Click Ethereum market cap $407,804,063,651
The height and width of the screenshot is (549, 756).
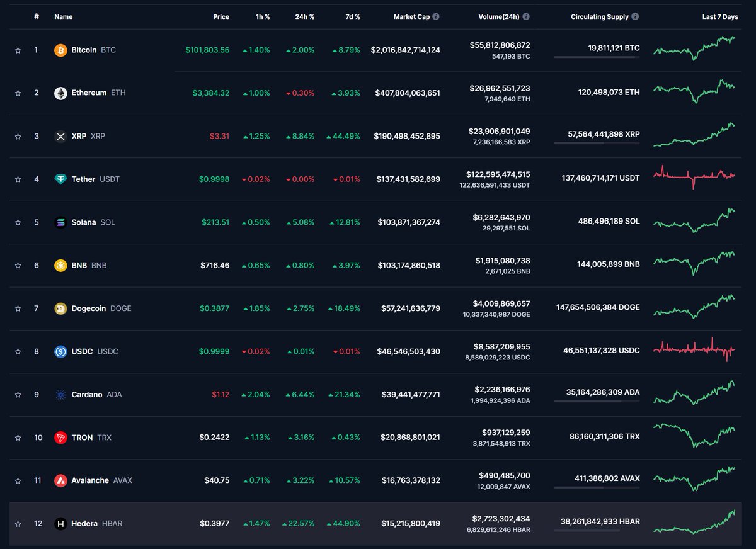tap(408, 93)
